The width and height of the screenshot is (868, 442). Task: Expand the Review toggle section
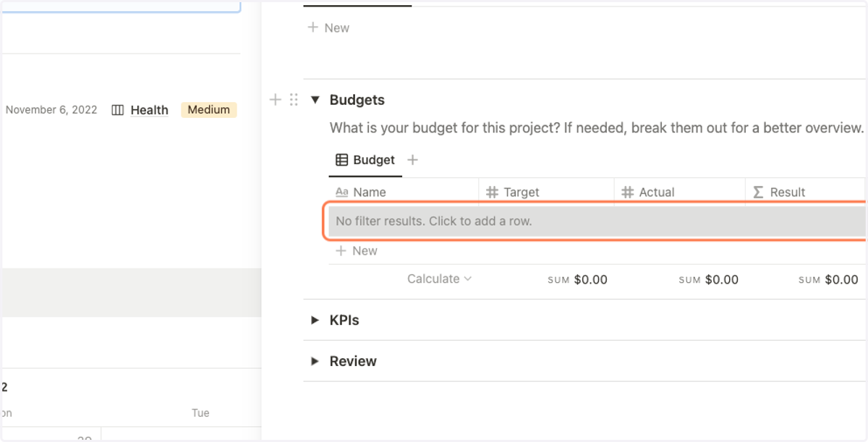click(x=315, y=361)
